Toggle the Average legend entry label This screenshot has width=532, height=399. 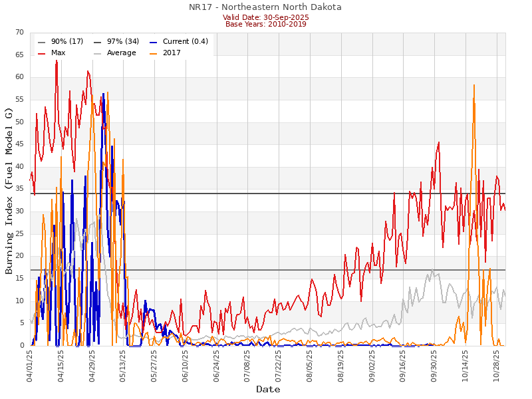[121, 53]
